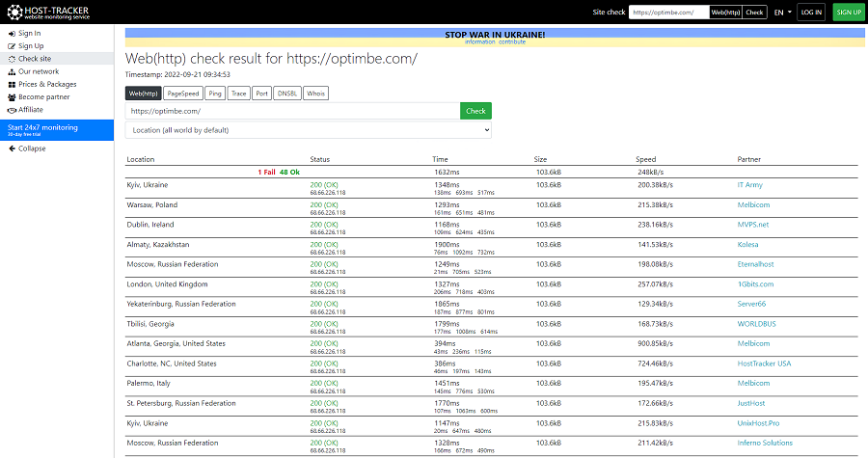Screen dimensions: 868x458
Task: Click the Almaty, Kazakhstan location cell
Action: click(158, 245)
